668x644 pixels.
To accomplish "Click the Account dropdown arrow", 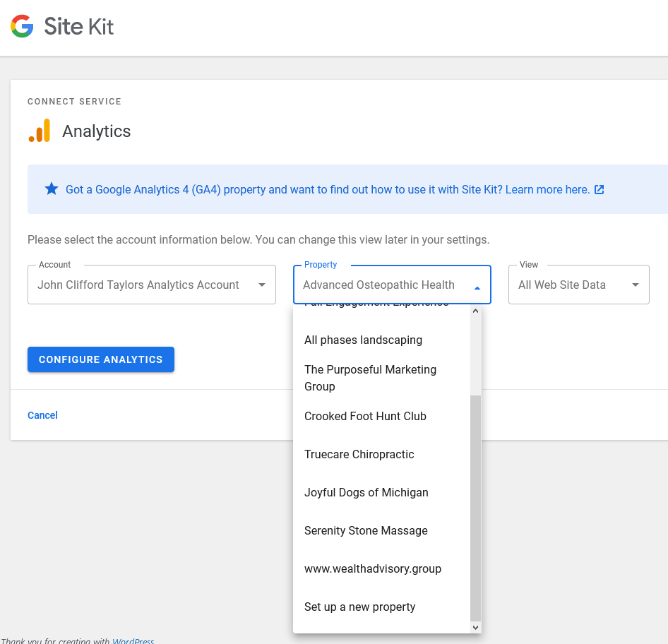I will click(x=261, y=285).
